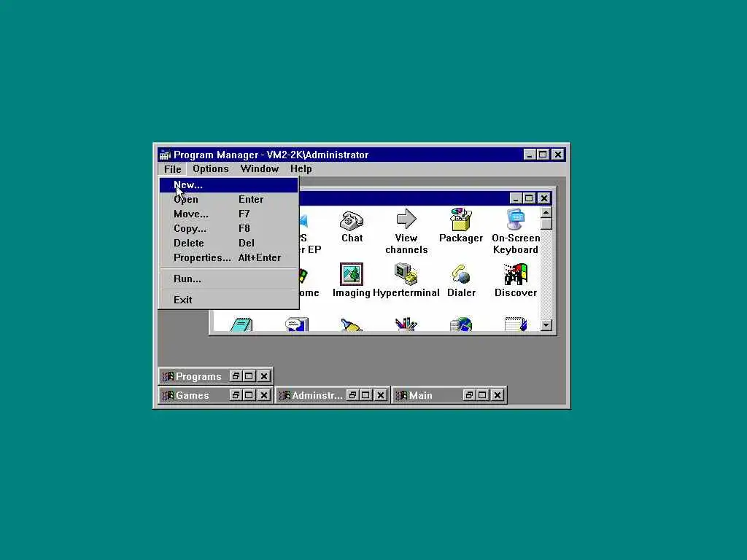This screenshot has height=560, width=747.
Task: Click the vertical scrollbar thumb in group window
Action: (546, 224)
